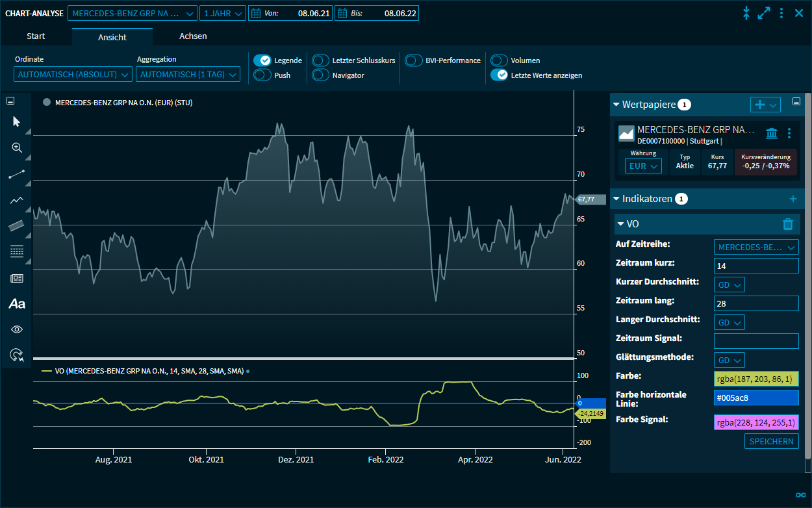812x508 pixels.
Task: Click the Farbe Signal pink color swatch
Action: click(756, 423)
